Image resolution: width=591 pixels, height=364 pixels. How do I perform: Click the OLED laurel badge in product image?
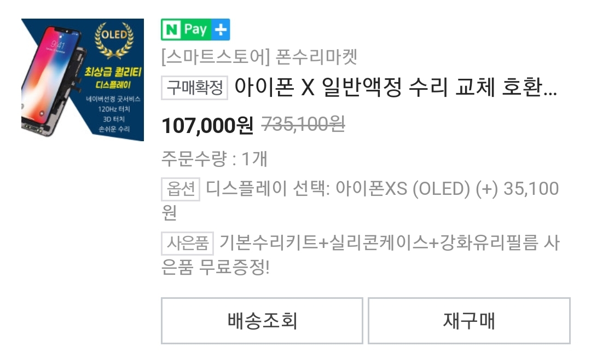click(114, 39)
